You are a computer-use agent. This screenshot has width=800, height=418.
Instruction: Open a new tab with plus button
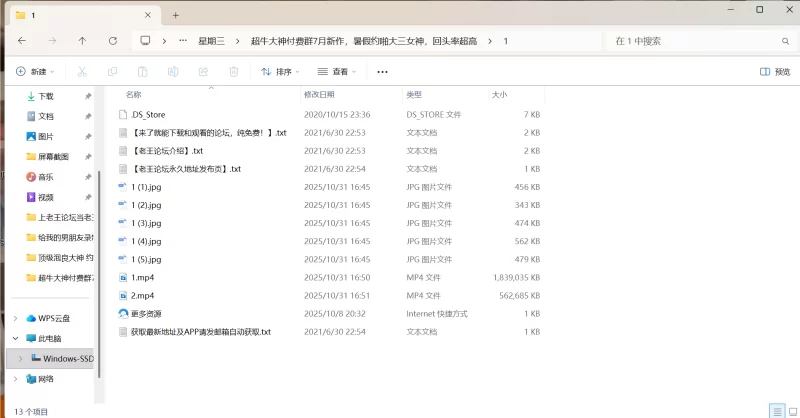coord(176,15)
